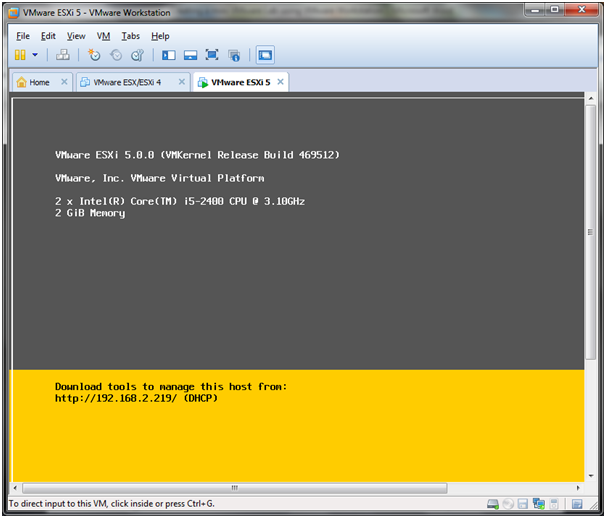Open the power options dropdown arrow
Viewport: 606px width, 518px height.
35,55
